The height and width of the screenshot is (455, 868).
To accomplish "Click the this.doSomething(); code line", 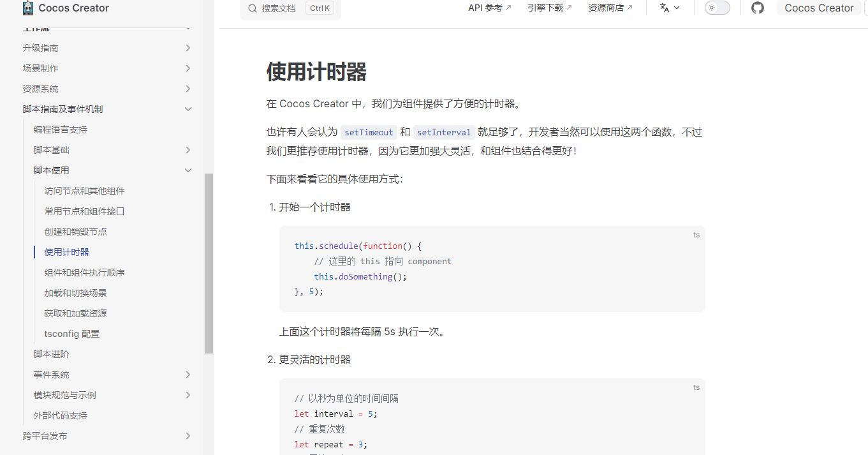I will pos(360,276).
